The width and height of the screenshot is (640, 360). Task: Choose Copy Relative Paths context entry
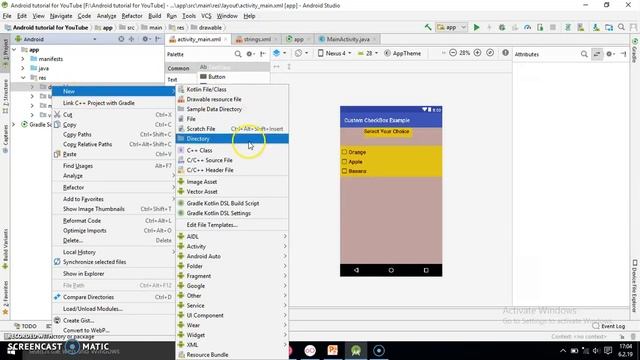(x=113, y=144)
